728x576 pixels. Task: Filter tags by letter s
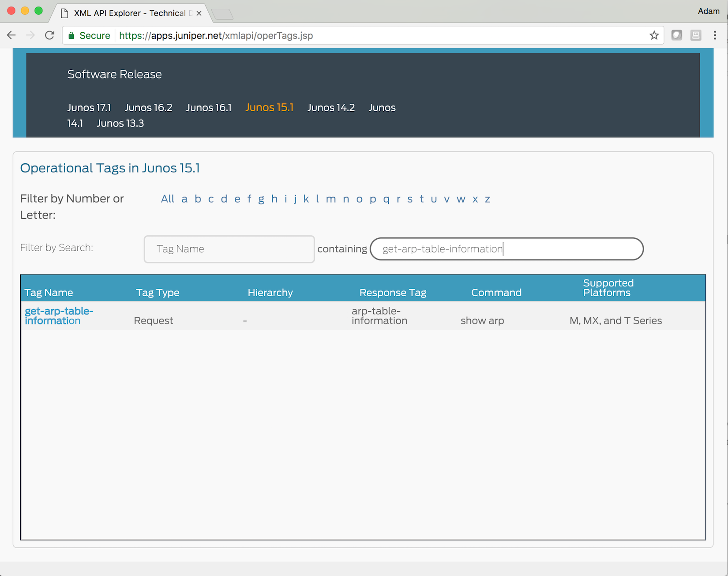coord(410,199)
